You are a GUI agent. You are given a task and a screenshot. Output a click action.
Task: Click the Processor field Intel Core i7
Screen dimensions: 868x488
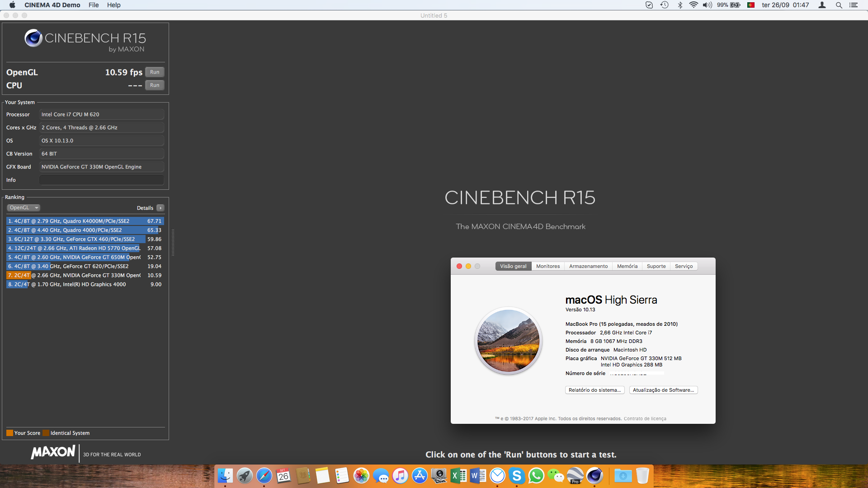(x=102, y=114)
